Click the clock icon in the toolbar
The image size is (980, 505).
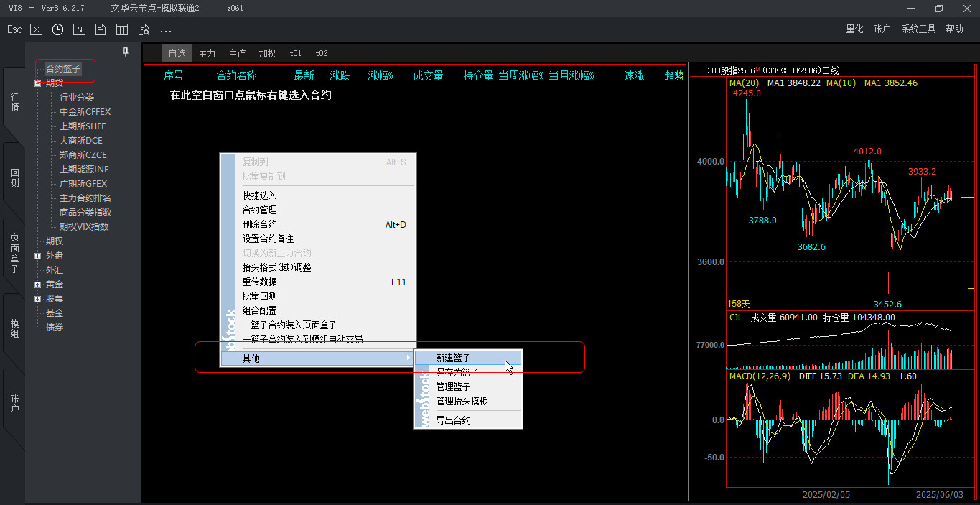tap(57, 29)
